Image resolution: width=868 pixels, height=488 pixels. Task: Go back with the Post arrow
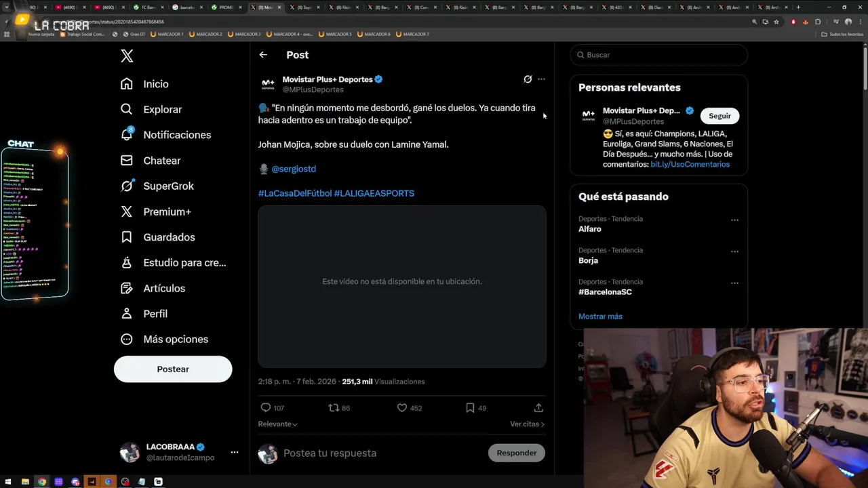coord(263,55)
